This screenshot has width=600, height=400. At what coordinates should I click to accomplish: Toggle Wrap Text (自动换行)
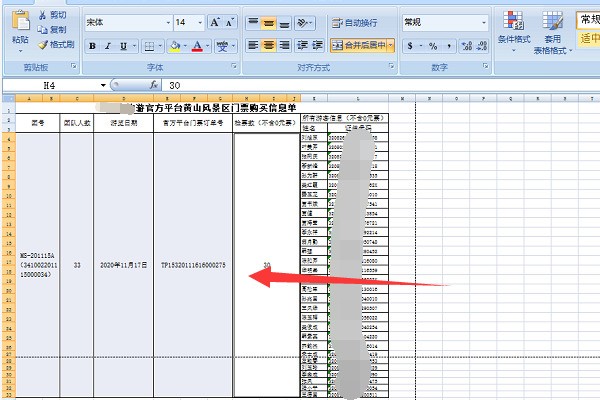coord(354,23)
